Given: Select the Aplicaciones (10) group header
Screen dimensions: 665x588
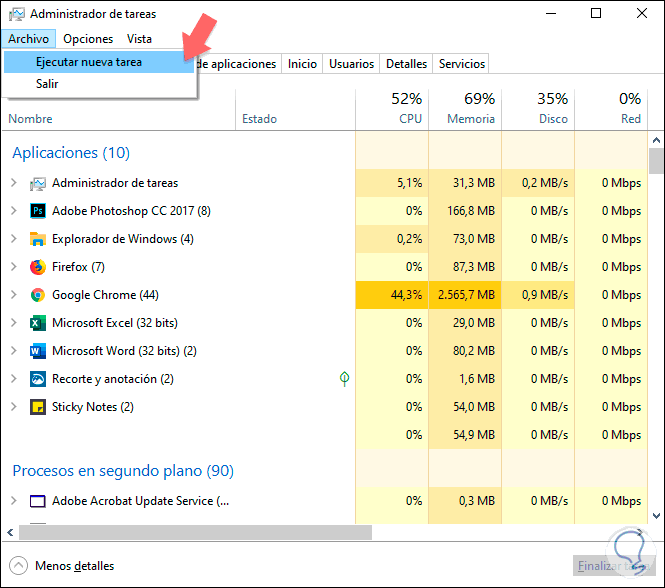Looking at the screenshot, I should tap(71, 153).
